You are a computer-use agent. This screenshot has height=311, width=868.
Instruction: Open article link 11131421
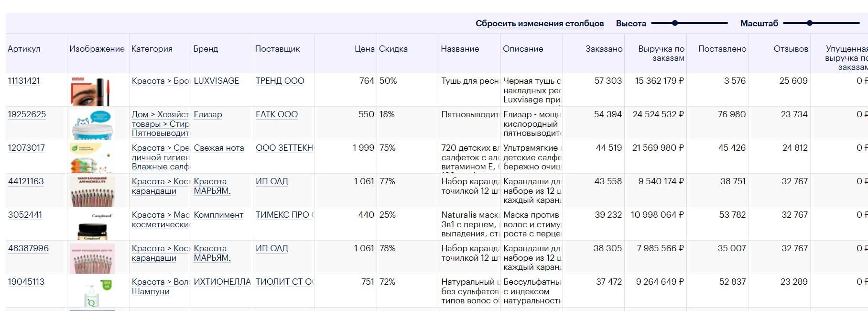tap(24, 81)
